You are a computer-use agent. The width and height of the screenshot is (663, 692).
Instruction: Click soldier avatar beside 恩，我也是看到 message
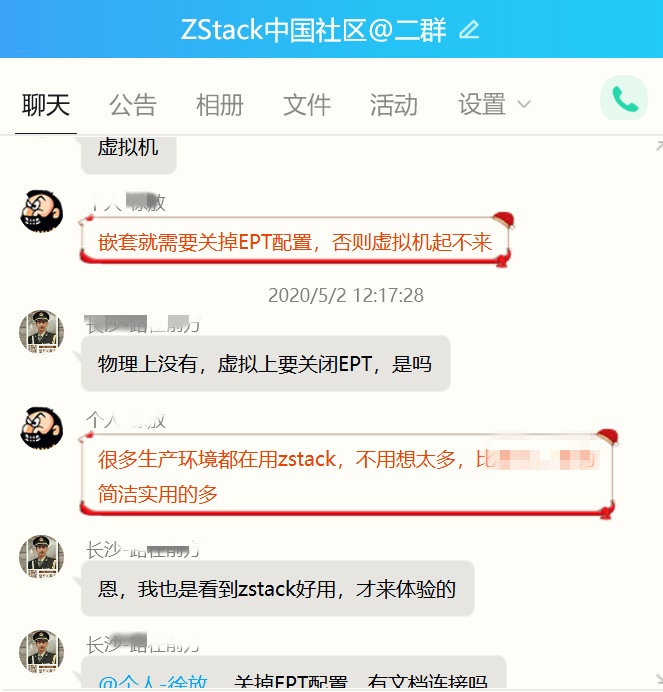point(41,557)
